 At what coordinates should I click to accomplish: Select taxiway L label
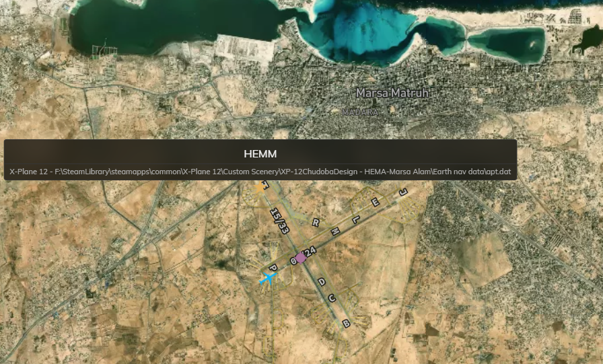pyautogui.click(x=356, y=219)
